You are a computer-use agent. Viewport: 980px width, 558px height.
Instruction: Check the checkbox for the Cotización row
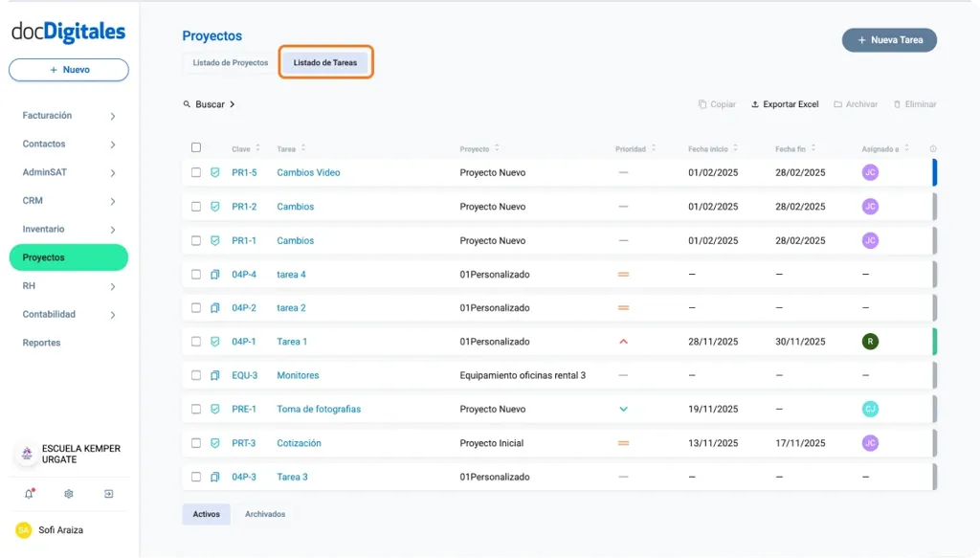[194, 442]
